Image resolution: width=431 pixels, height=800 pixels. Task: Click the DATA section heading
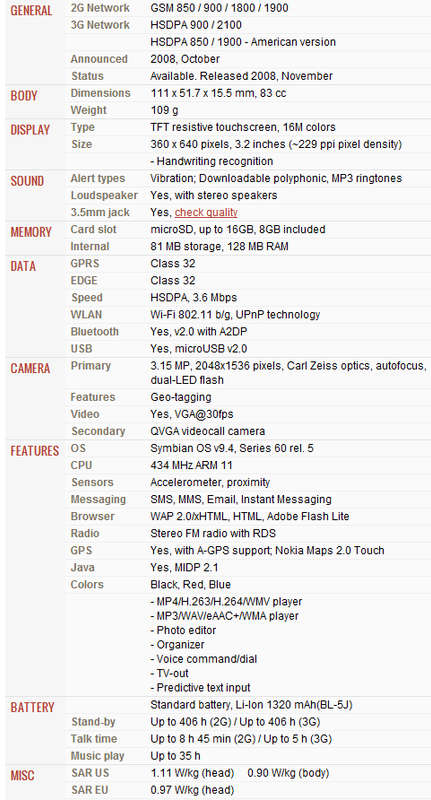point(23,266)
